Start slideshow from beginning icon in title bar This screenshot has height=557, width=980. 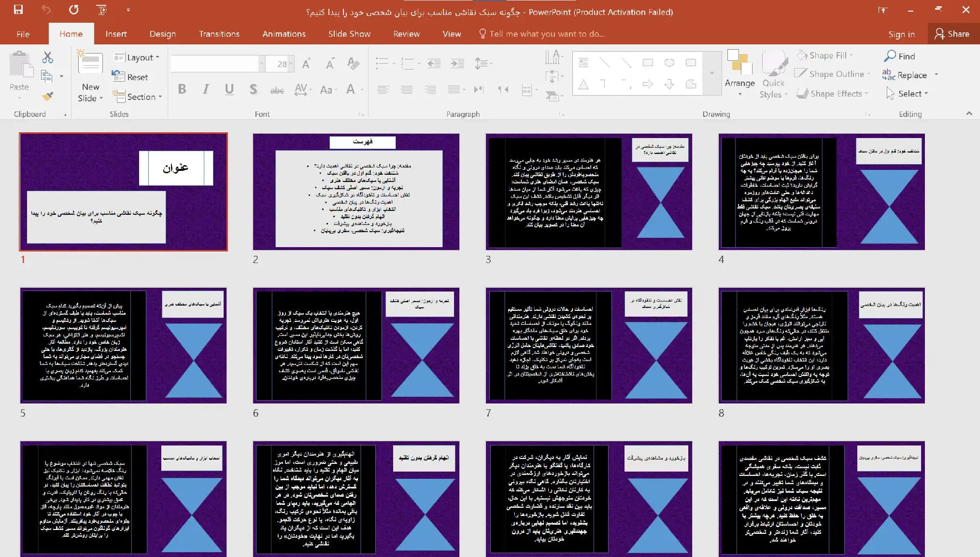point(101,10)
